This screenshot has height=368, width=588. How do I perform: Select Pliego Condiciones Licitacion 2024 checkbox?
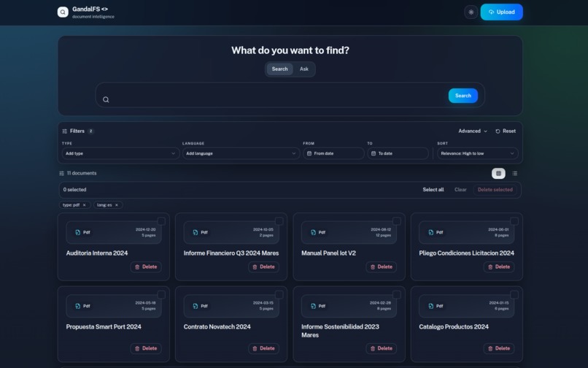click(x=514, y=221)
